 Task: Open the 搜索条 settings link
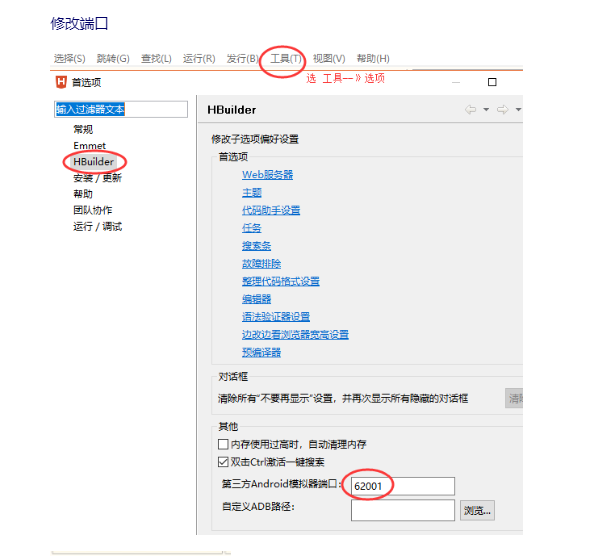coord(256,246)
